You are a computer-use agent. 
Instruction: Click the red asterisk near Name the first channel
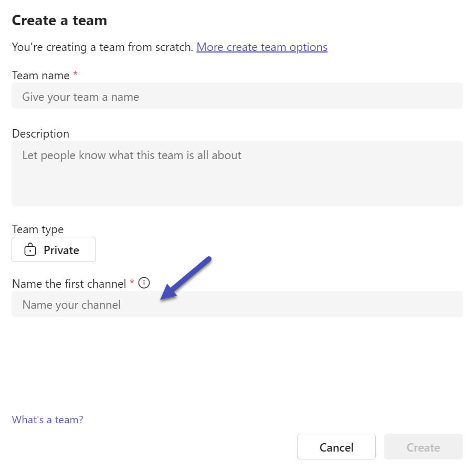(131, 282)
